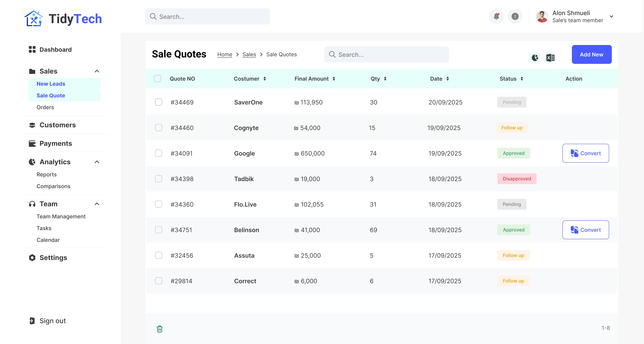Click the TidyTech house logo
The image size is (644, 344).
[34, 18]
